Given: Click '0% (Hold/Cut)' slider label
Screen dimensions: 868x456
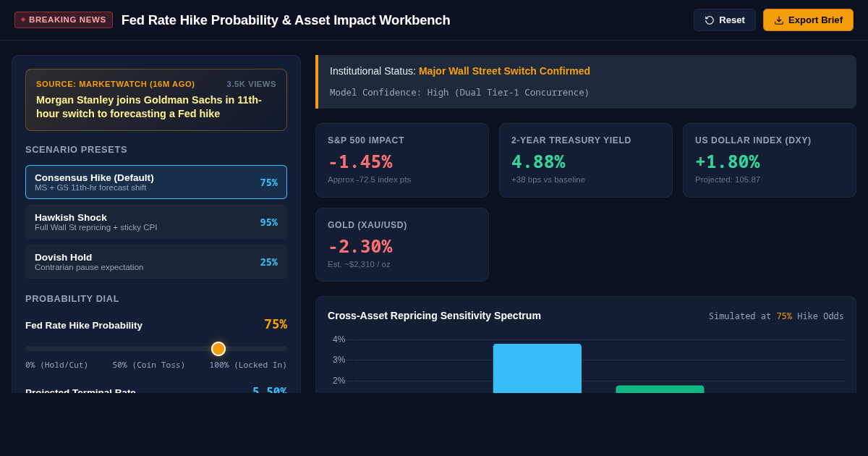Looking at the screenshot, I should pyautogui.click(x=56, y=365).
